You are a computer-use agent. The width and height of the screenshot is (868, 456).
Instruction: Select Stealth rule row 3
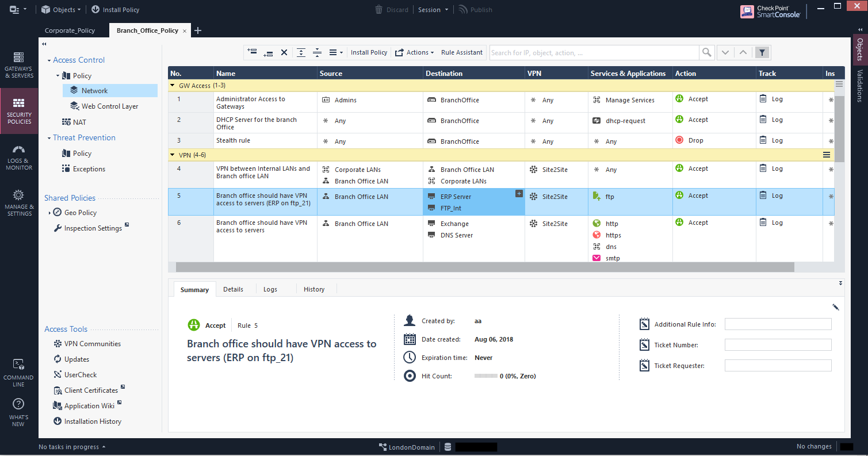(501, 141)
